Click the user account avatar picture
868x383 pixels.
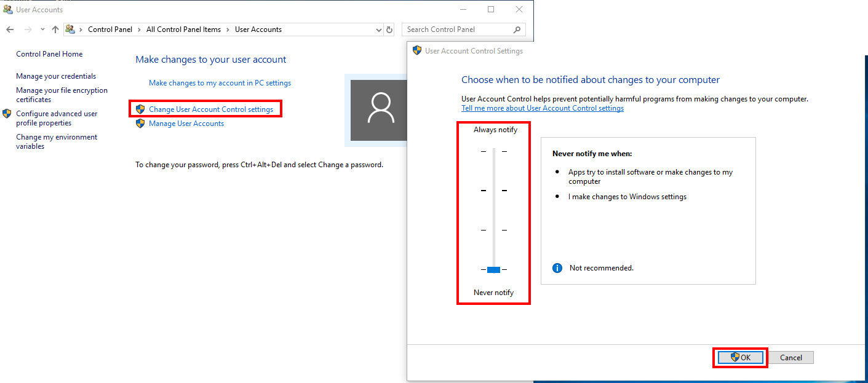(380, 110)
